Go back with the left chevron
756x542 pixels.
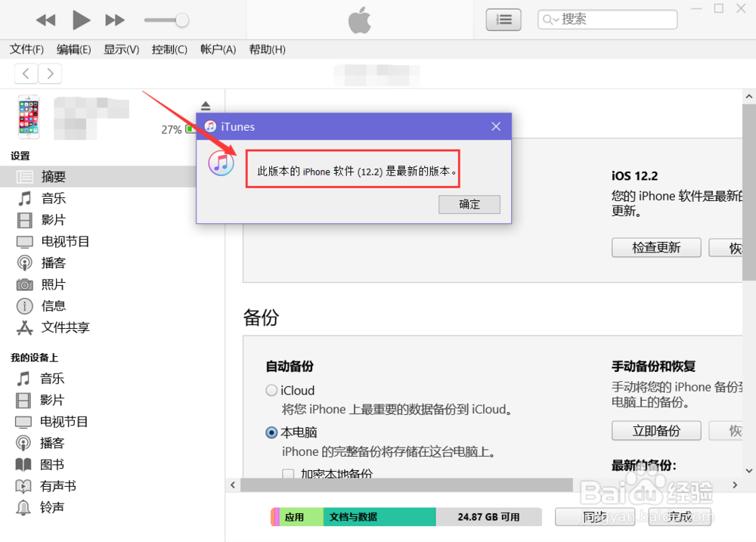point(26,74)
